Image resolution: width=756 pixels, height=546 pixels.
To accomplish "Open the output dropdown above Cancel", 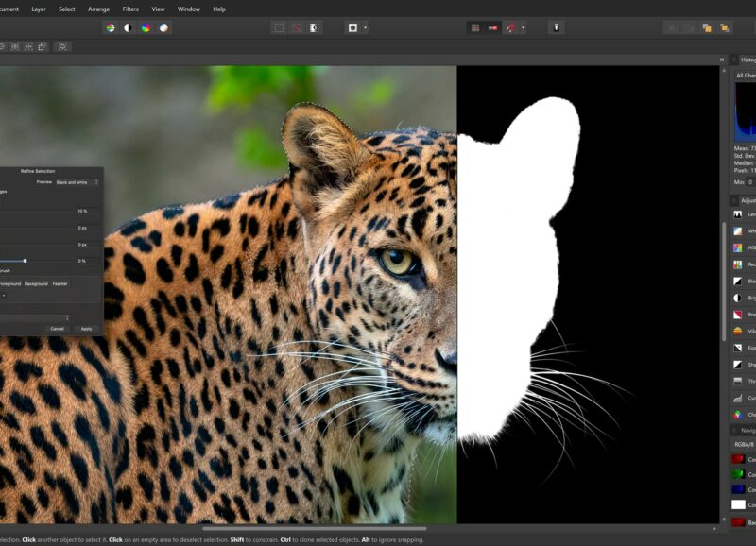I will pos(35,318).
